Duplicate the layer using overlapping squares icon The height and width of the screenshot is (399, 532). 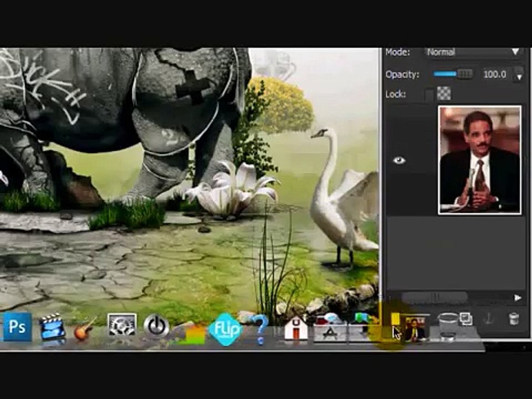pos(467,319)
